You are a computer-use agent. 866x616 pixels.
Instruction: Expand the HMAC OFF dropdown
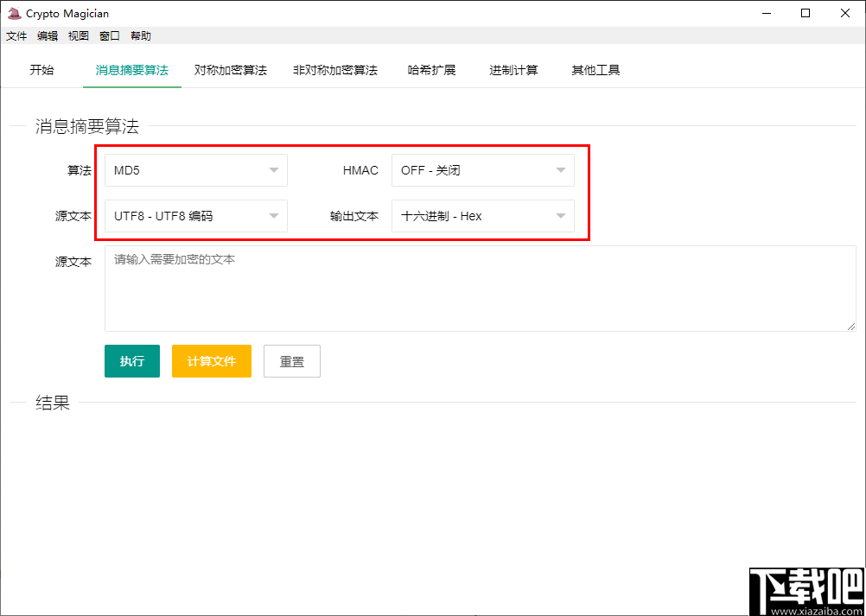pos(482,170)
